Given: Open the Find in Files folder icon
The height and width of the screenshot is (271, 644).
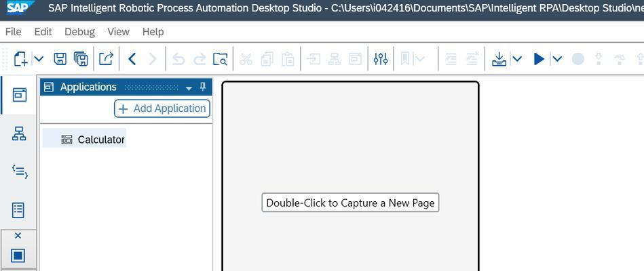Looking at the screenshot, I should click(220, 59).
